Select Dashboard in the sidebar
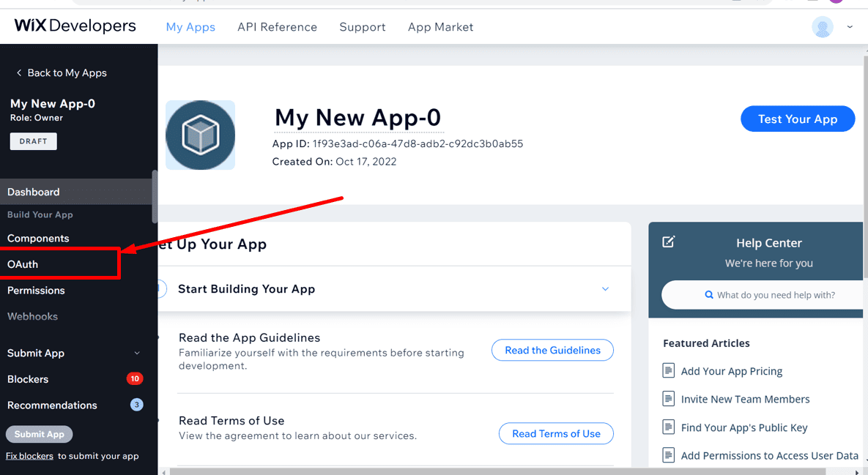Screen dimensions: 868x475 (x=76, y=192)
